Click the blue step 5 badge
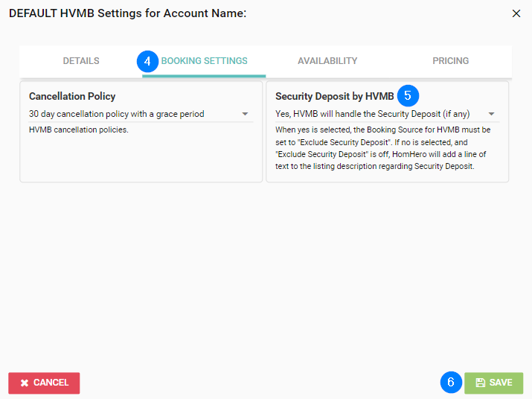Screen dimensions: 532x399 click(408, 96)
